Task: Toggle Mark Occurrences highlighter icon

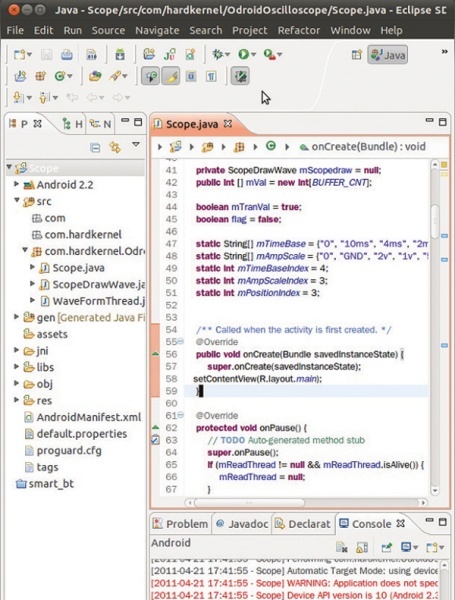Action: (171, 76)
